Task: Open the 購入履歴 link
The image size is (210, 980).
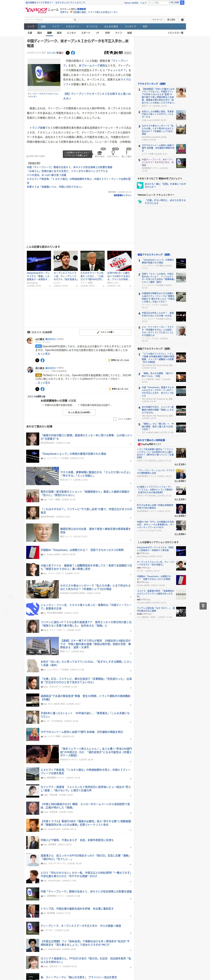Action: 171,20
